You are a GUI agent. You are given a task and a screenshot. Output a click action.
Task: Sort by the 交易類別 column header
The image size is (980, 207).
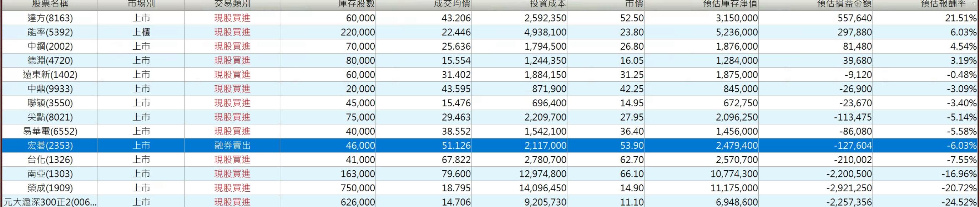point(232,5)
